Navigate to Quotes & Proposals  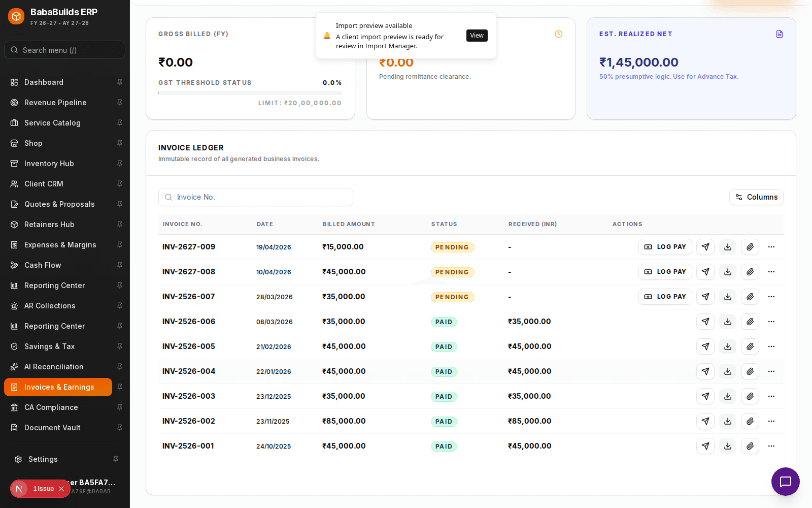coord(58,204)
